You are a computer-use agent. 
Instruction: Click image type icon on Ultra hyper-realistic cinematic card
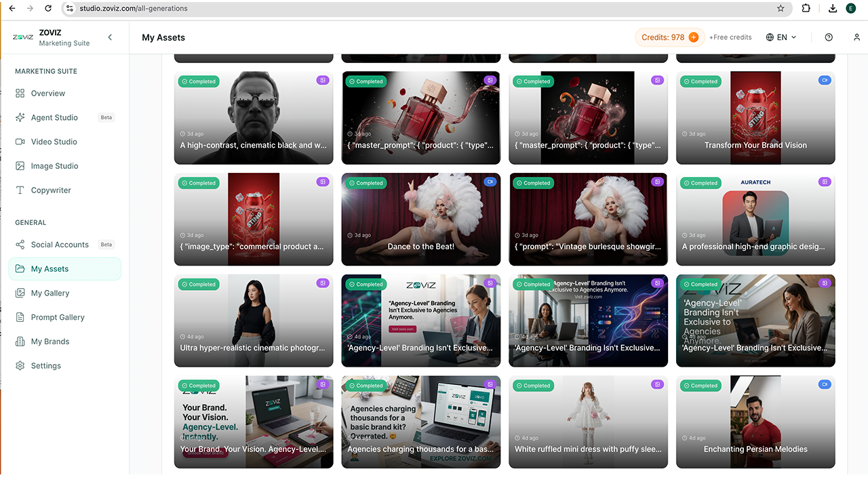point(323,283)
